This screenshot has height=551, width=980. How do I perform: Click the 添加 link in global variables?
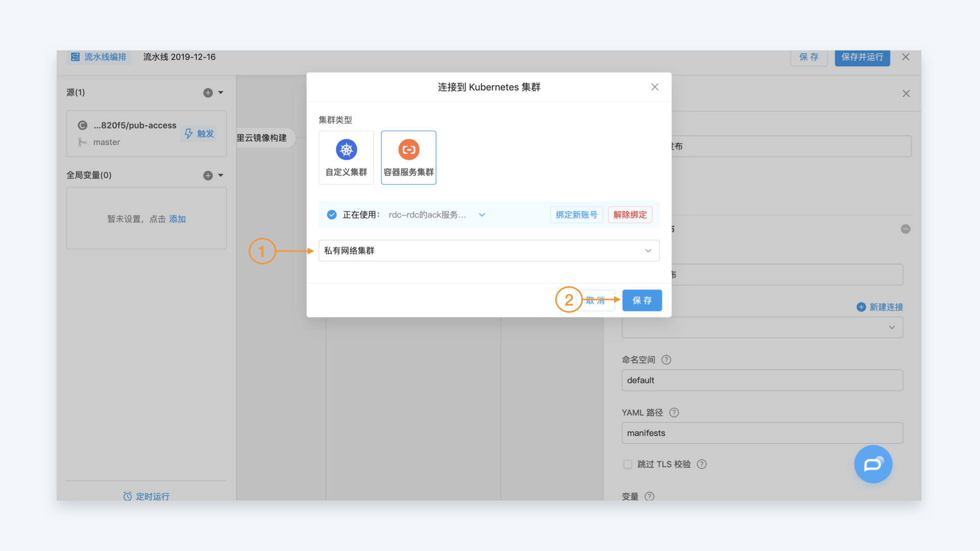tap(177, 219)
